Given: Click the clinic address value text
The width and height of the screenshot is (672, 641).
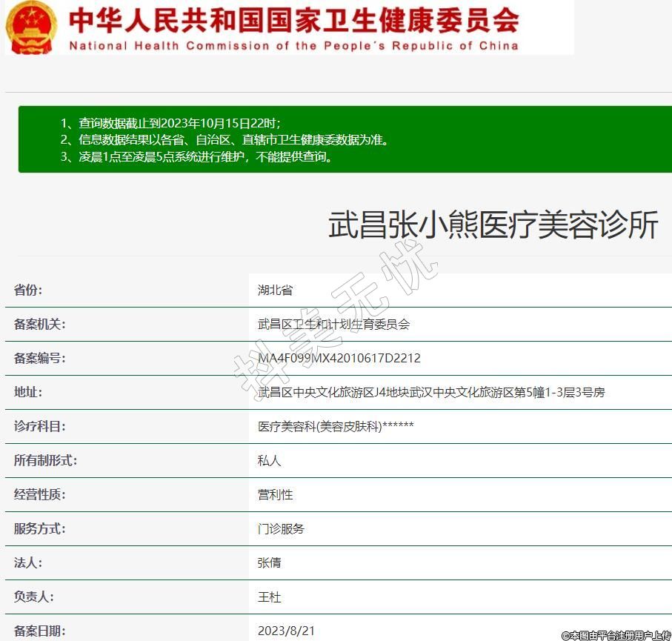Looking at the screenshot, I should tap(430, 392).
